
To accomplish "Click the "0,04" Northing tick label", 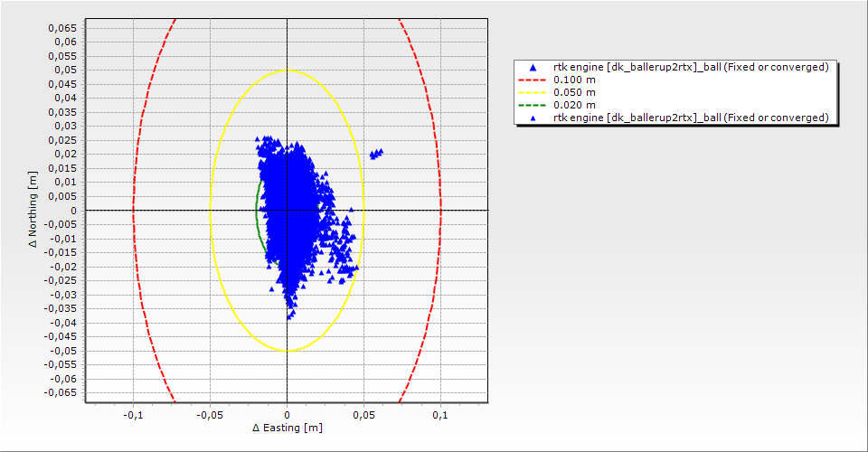I will (x=65, y=98).
